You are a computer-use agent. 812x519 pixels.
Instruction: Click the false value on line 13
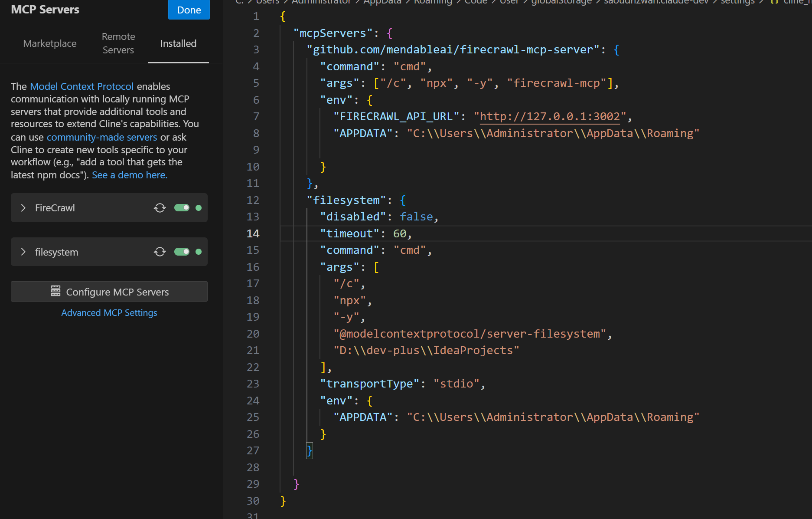pyautogui.click(x=416, y=217)
